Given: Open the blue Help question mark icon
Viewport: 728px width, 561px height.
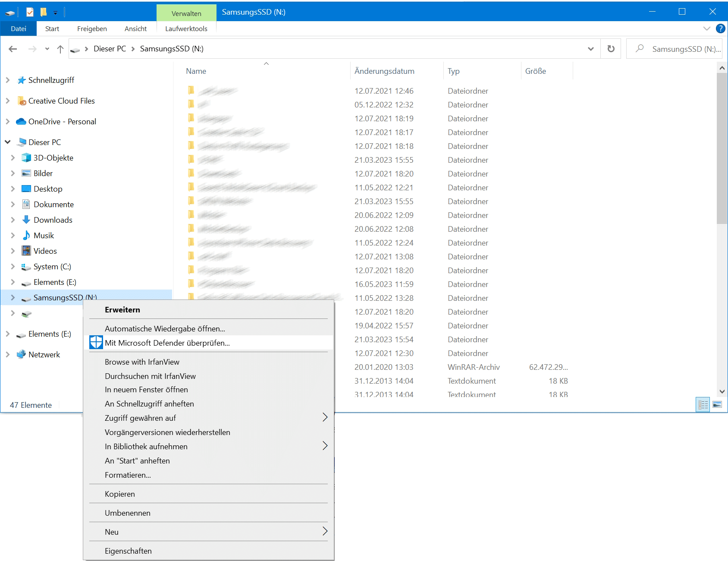Looking at the screenshot, I should 720,28.
